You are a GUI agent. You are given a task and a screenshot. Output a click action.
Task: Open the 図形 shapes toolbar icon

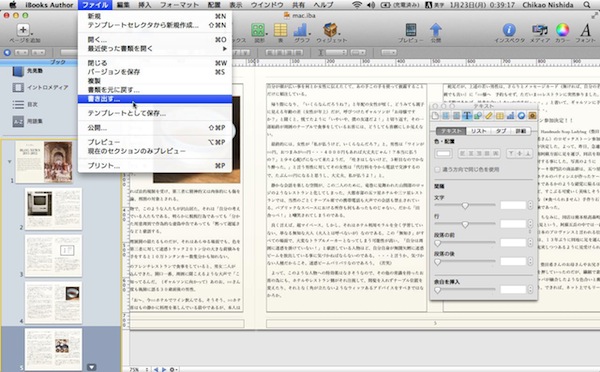click(258, 30)
